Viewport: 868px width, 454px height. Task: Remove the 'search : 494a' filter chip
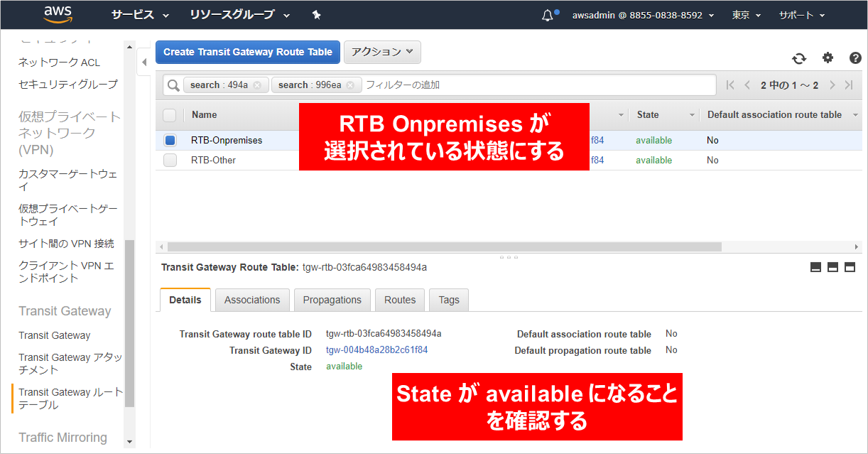pos(257,85)
